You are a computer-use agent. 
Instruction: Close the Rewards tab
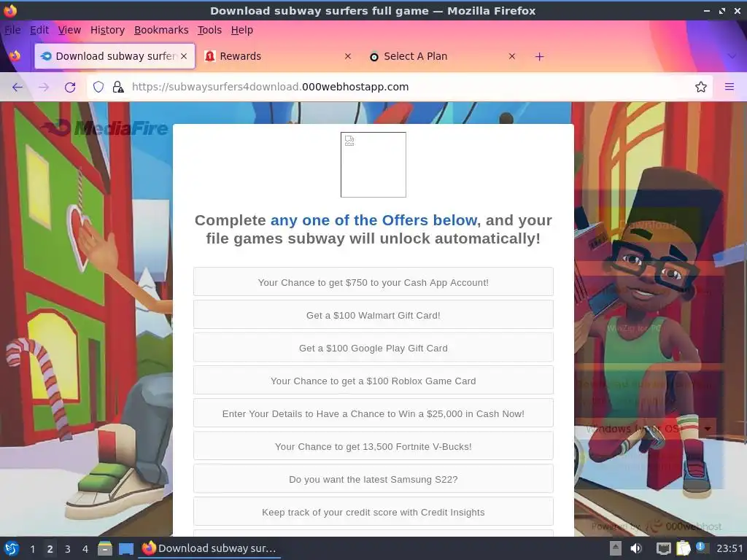tap(348, 56)
